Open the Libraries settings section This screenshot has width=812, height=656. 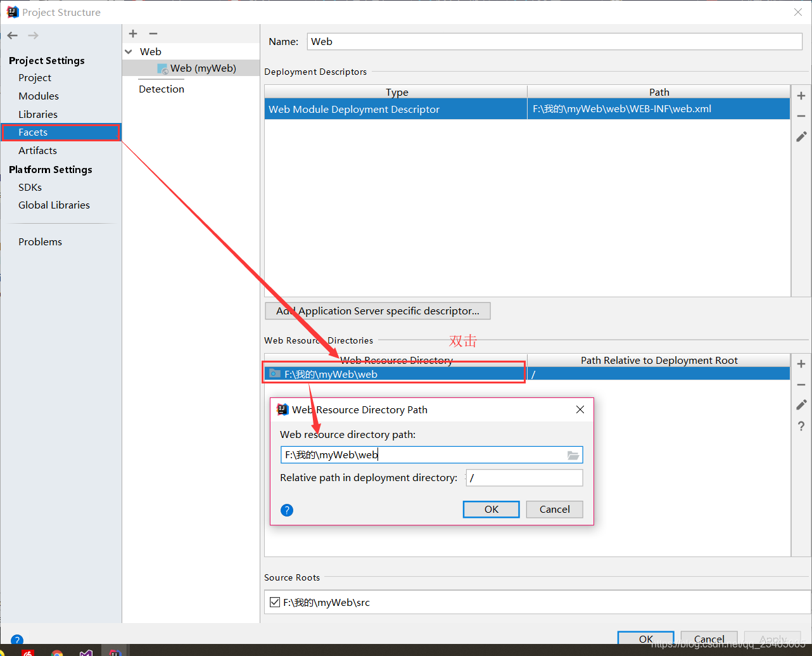coord(38,115)
